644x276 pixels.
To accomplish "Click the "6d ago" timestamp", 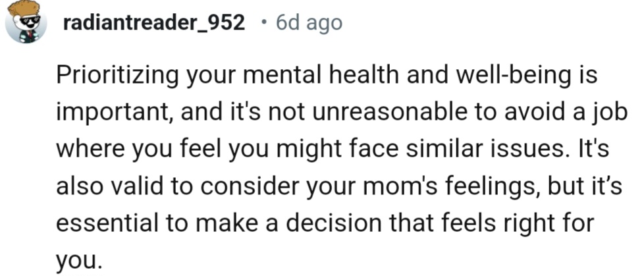I will [x=309, y=23].
